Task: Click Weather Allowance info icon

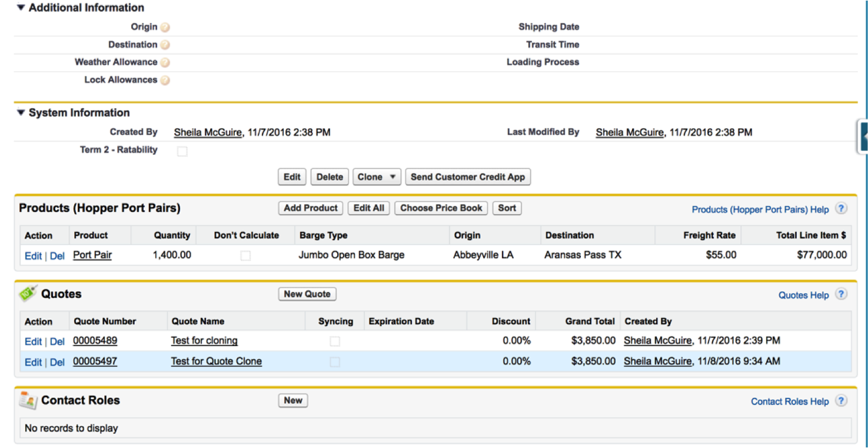Action: [x=165, y=62]
